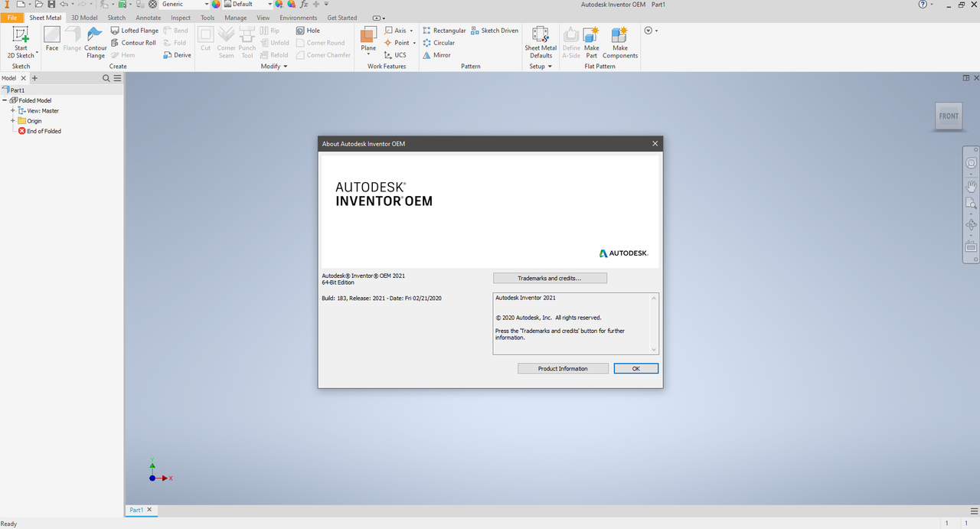Switch to the Manage tab
The height and width of the screenshot is (529, 980).
click(x=236, y=18)
